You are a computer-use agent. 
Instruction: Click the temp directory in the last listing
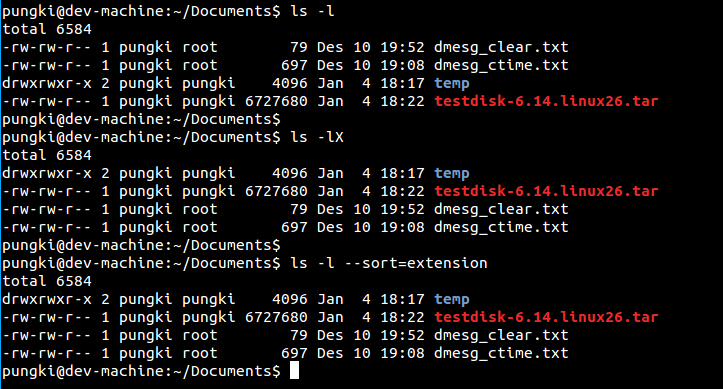click(x=452, y=299)
